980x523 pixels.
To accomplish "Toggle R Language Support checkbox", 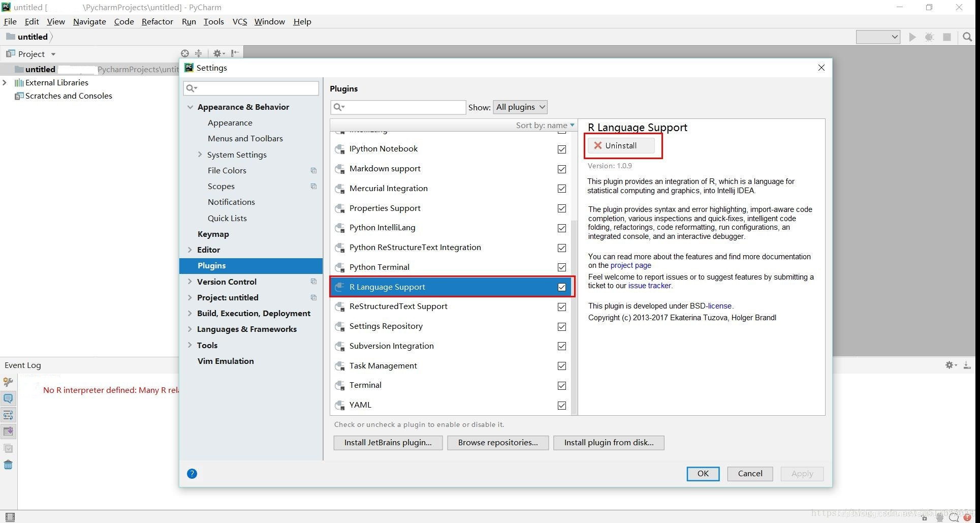I will click(x=562, y=287).
